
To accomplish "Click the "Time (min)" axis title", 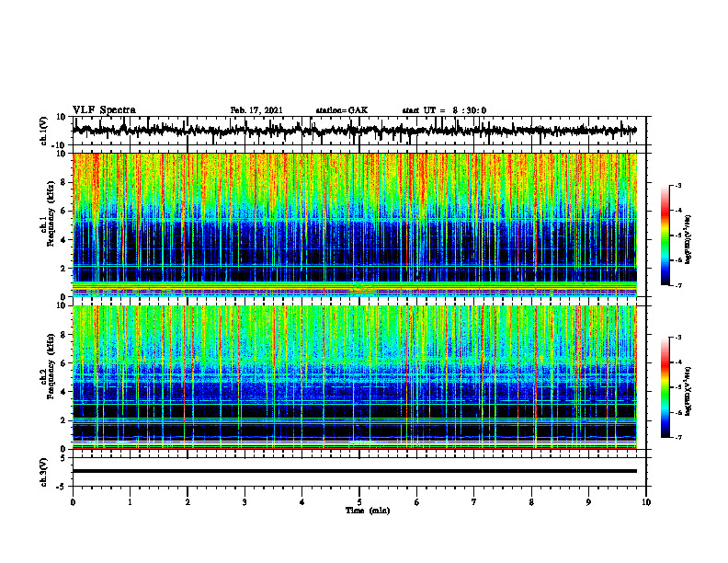I will point(368,511).
